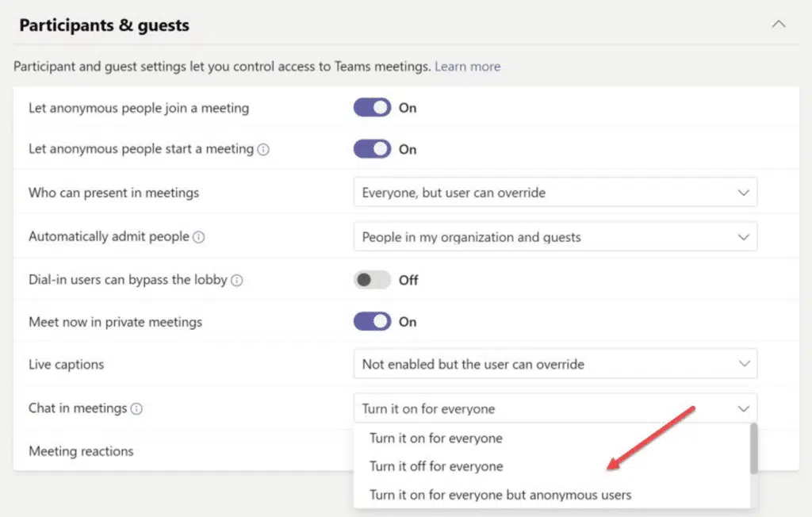Open Automatically admit people dropdown
The width and height of the screenshot is (812, 517).
(555, 237)
